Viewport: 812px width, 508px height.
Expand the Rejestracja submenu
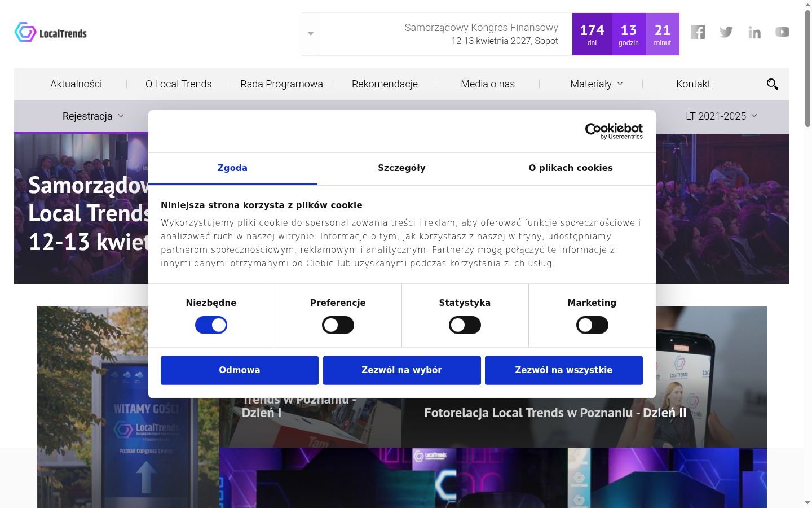click(x=93, y=116)
